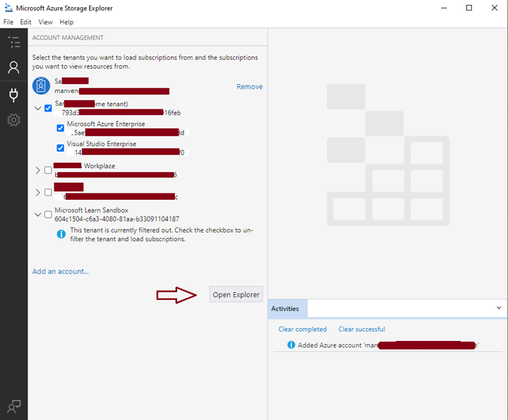Select the Activities tab

point(288,308)
